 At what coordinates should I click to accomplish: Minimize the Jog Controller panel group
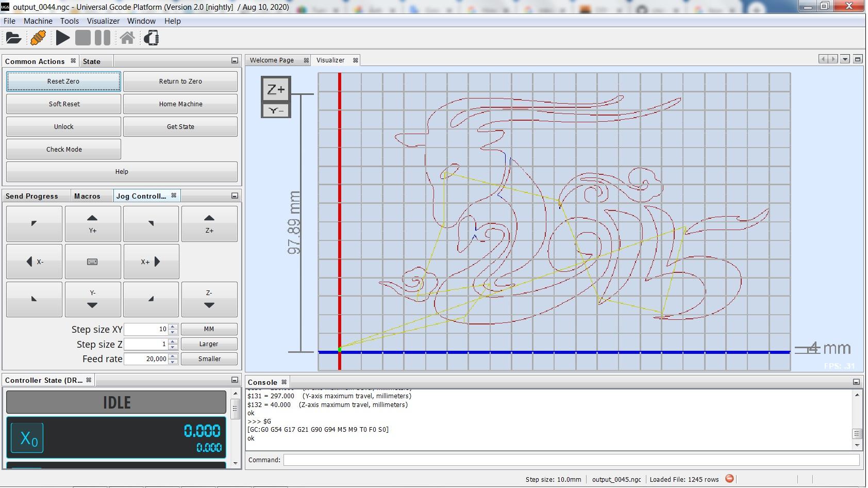tap(235, 196)
